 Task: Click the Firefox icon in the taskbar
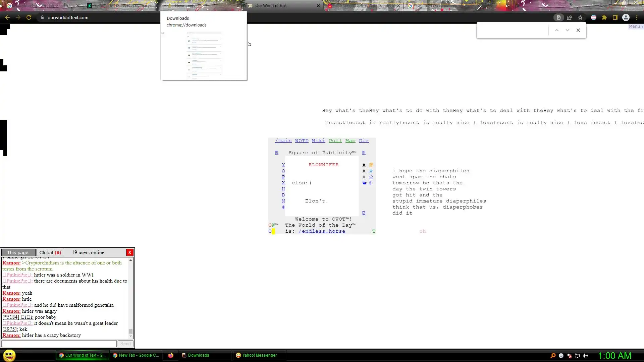tap(171, 355)
